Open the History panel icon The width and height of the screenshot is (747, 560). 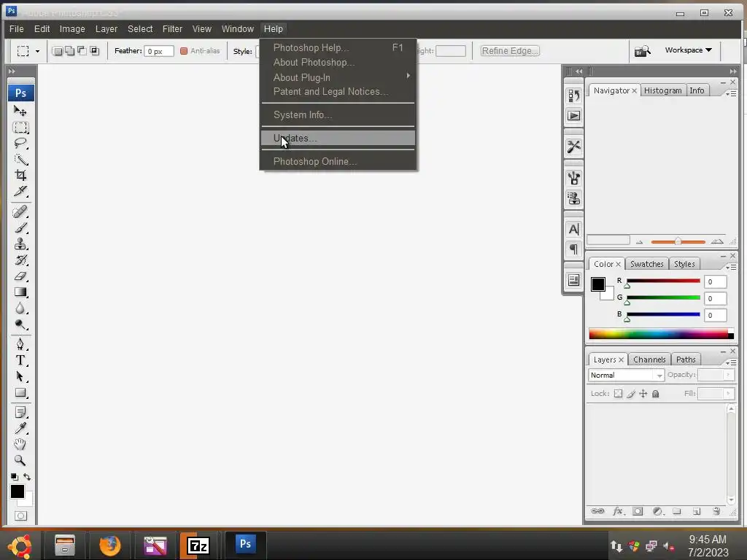pos(573,96)
